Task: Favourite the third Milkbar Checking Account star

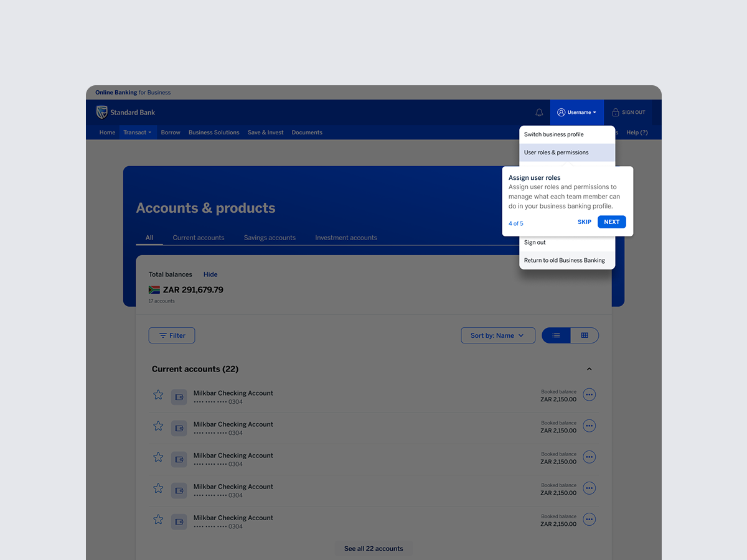Action: [158, 457]
